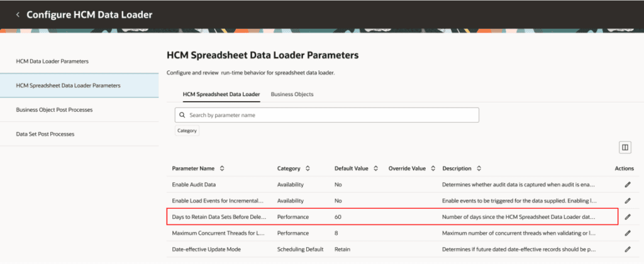Switch to the Business Objects tab
The height and width of the screenshot is (264, 644).
292,94
